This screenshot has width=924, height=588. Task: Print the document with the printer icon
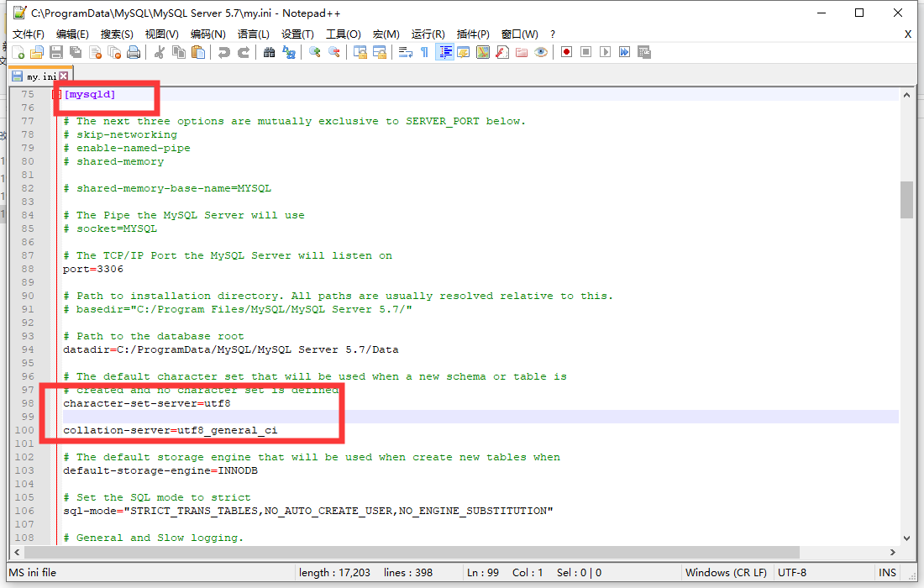[134, 52]
